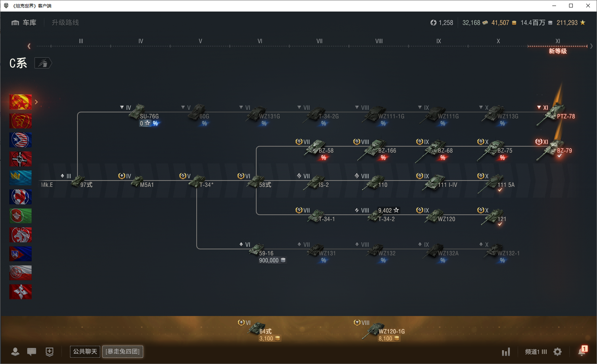The height and width of the screenshot is (364, 597).
Task: Select the China nation flag icon
Action: [x=20, y=102]
